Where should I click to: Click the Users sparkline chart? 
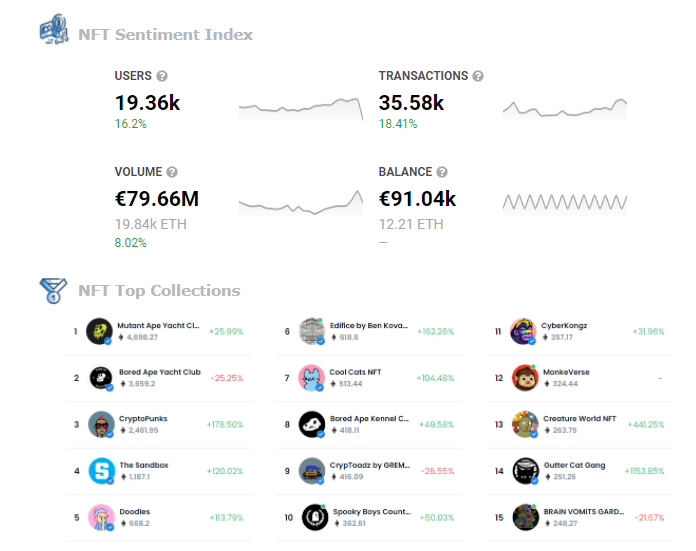coord(301,109)
